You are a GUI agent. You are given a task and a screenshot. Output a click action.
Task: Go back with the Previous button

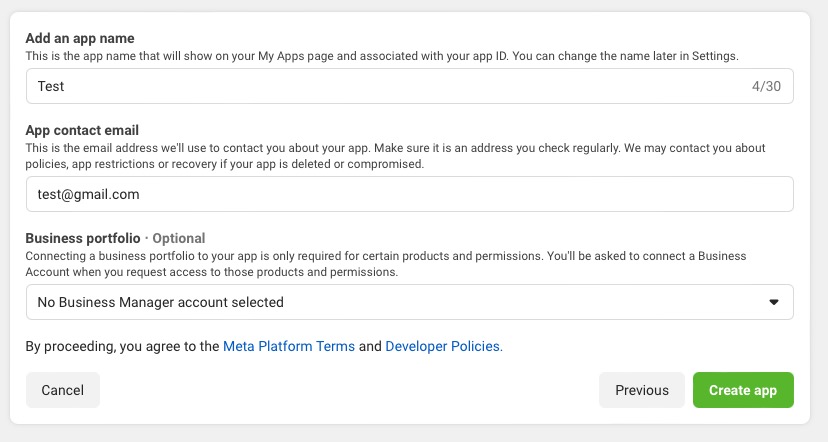pos(641,390)
